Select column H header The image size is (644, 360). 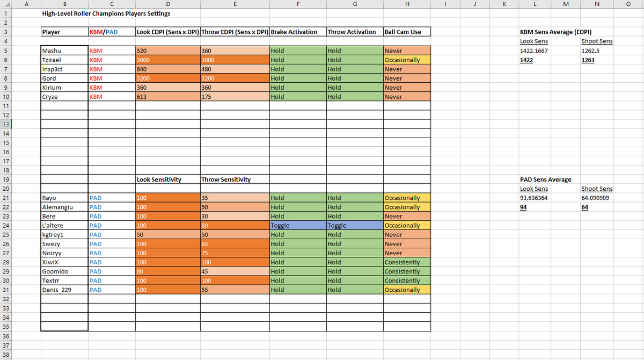click(407, 4)
